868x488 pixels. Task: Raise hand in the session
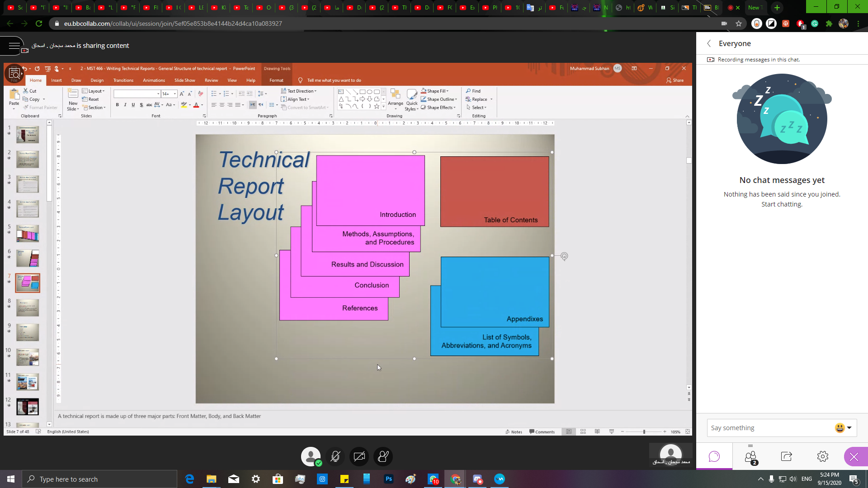pyautogui.click(x=383, y=456)
